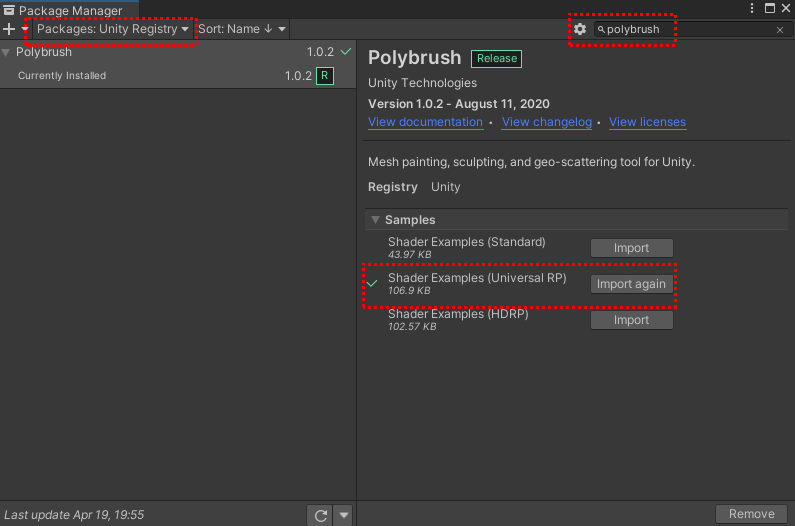Click the package description text
795x526 pixels.
[x=531, y=162]
